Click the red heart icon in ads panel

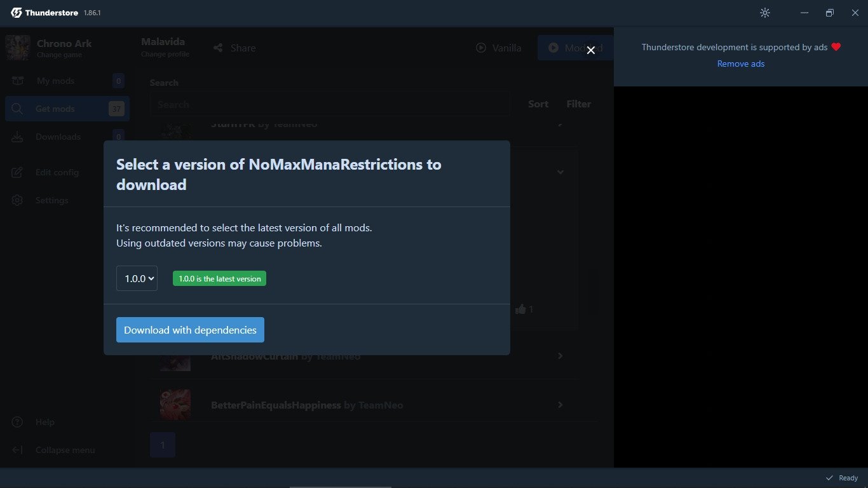[x=836, y=47]
